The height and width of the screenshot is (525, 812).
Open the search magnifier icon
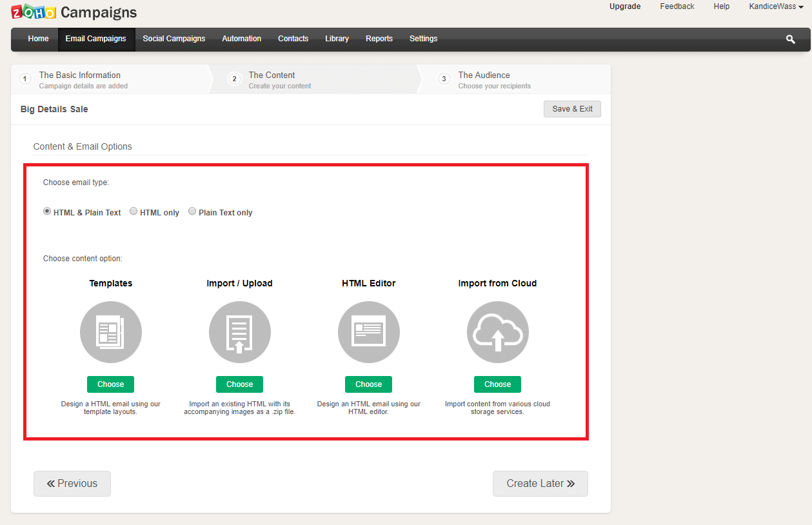pyautogui.click(x=790, y=39)
